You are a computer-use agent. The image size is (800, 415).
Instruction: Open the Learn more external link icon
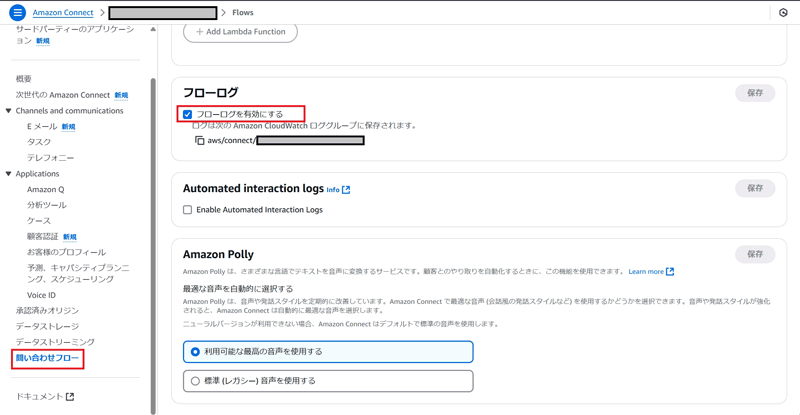[x=670, y=272]
